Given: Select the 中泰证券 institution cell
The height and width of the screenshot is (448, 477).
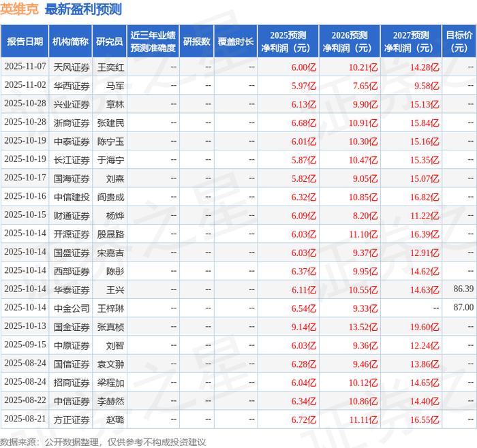Looking at the screenshot, I should (x=72, y=142).
